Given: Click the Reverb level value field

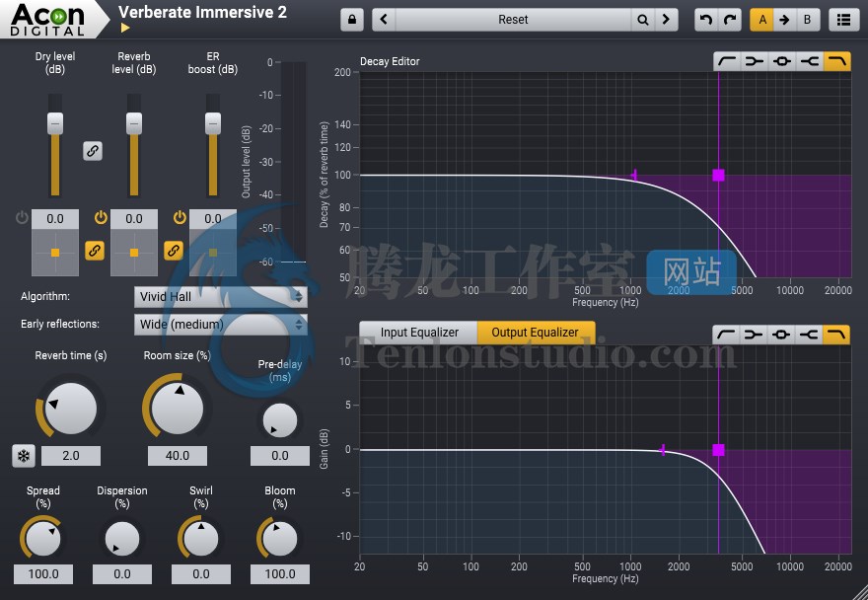Looking at the screenshot, I should [x=134, y=219].
